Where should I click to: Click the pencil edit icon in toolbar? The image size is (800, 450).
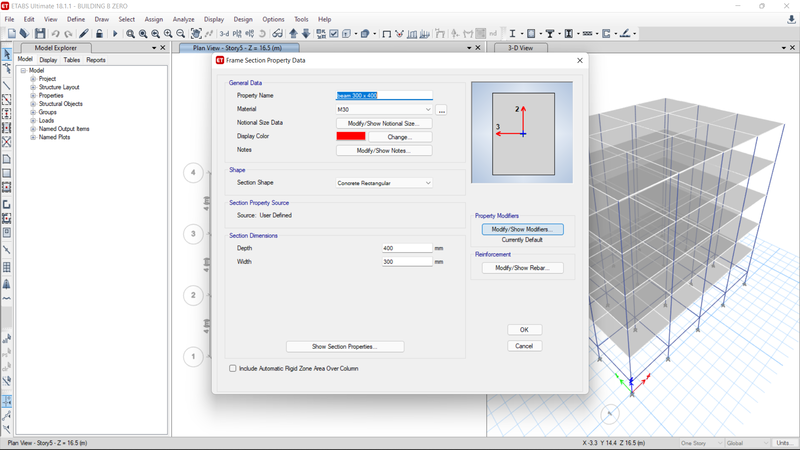pyautogui.click(x=84, y=34)
